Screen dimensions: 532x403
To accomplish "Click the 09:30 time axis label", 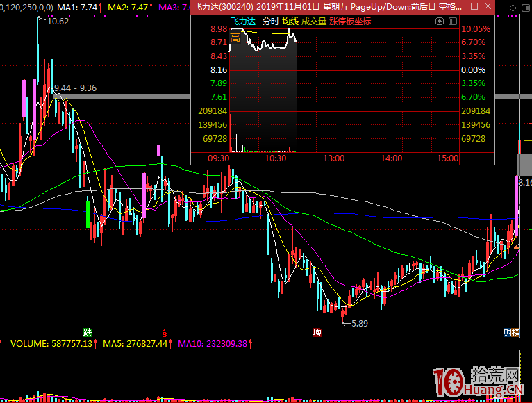I will tap(219, 158).
